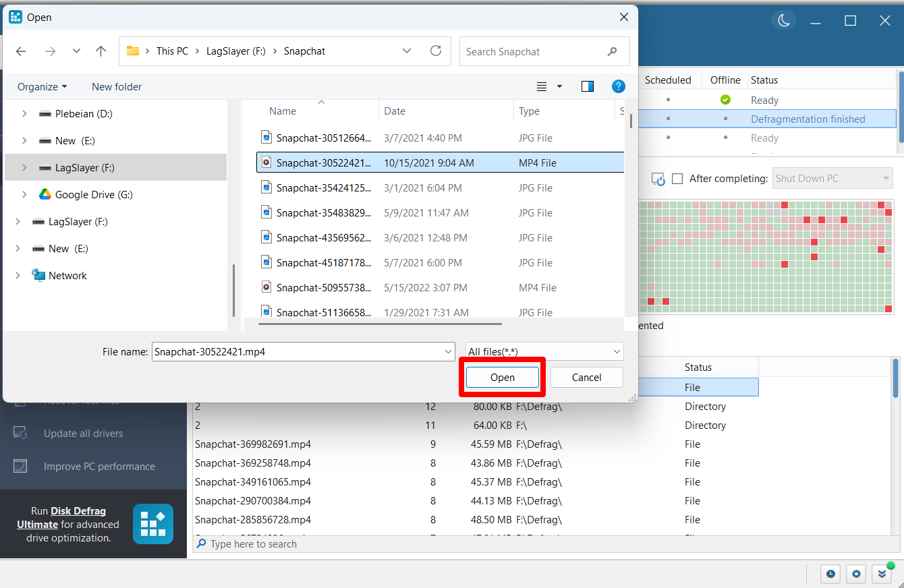Expand the Network tree node

coord(18,276)
